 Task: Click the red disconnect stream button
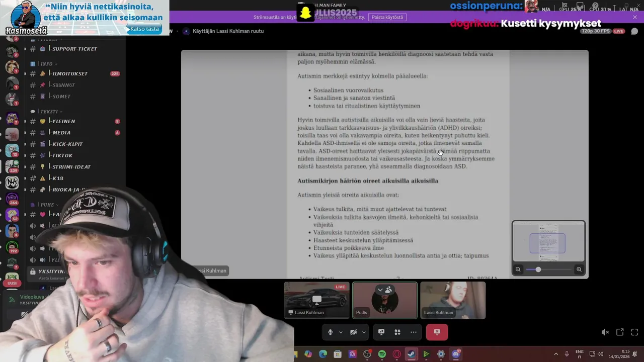click(437, 332)
